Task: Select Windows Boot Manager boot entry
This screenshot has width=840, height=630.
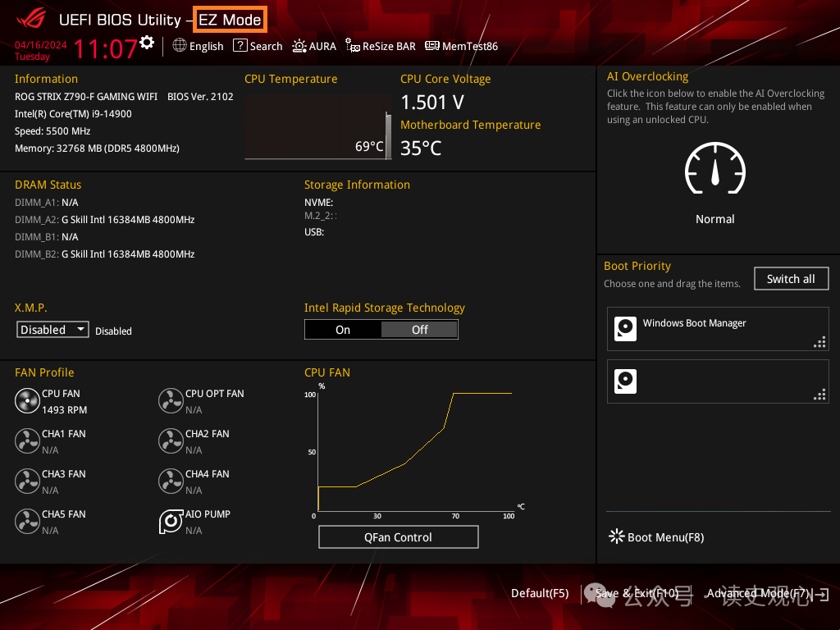Action: (x=718, y=329)
